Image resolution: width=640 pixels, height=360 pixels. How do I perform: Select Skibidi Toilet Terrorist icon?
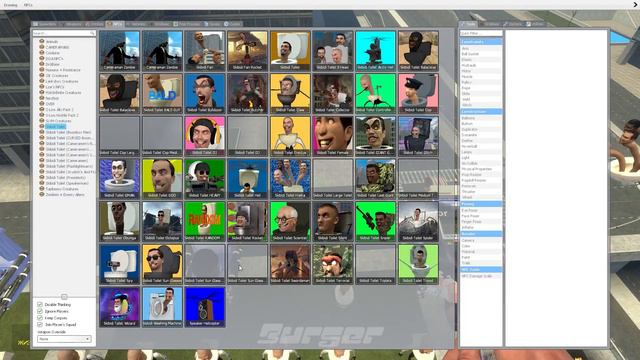coord(333,264)
